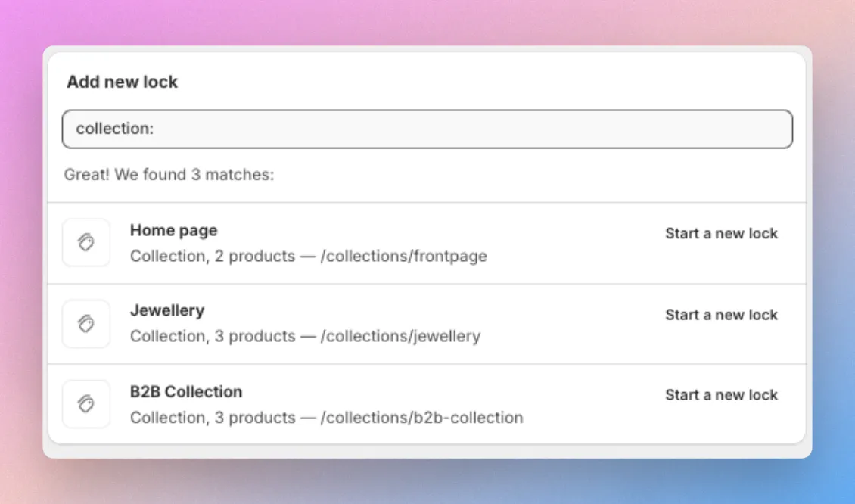Screen dimensions: 855x504
Task: Click "Collection, 2 products" under Home page
Action: point(213,257)
